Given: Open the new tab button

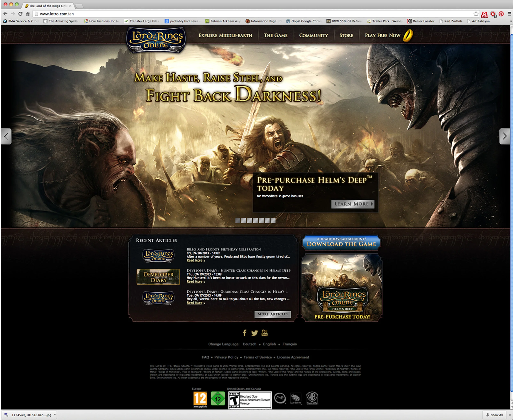Looking at the screenshot, I should pos(79,6).
